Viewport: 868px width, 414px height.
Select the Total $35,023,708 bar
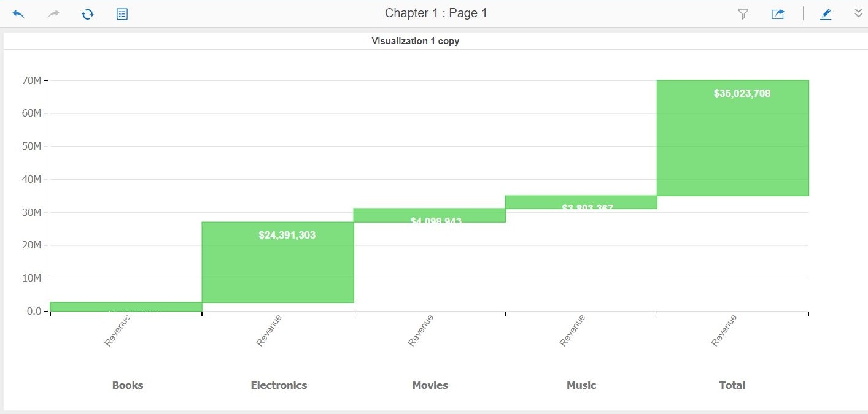point(733,138)
